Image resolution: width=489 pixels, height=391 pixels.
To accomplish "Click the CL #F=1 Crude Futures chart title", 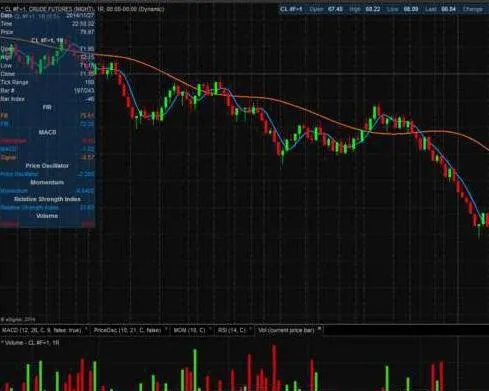I will [x=84, y=9].
